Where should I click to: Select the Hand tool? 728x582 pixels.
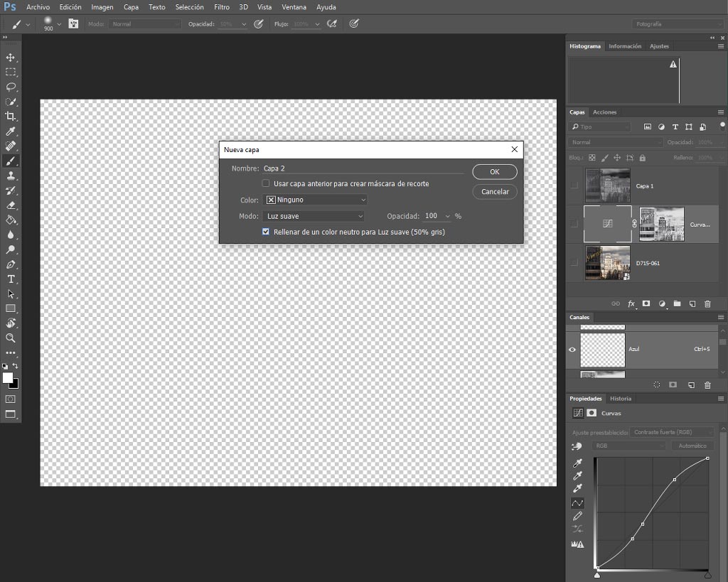click(10, 323)
